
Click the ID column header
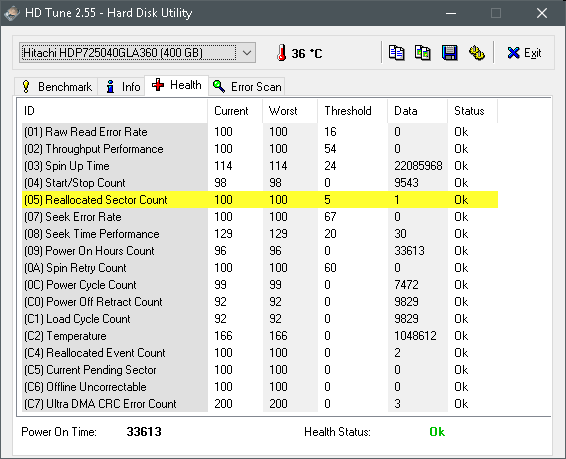[x=115, y=111]
